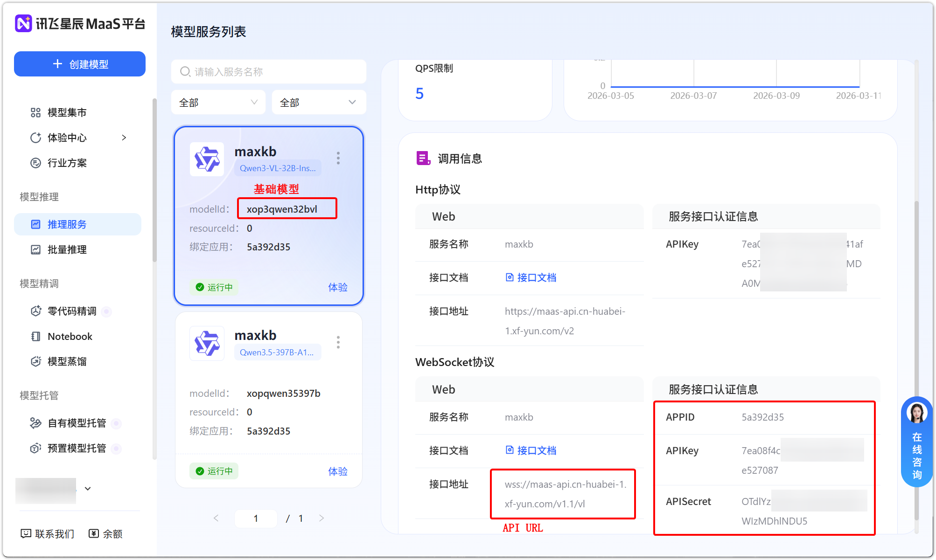
Task: Click the 请输入服务名称 search field
Action: (x=268, y=71)
